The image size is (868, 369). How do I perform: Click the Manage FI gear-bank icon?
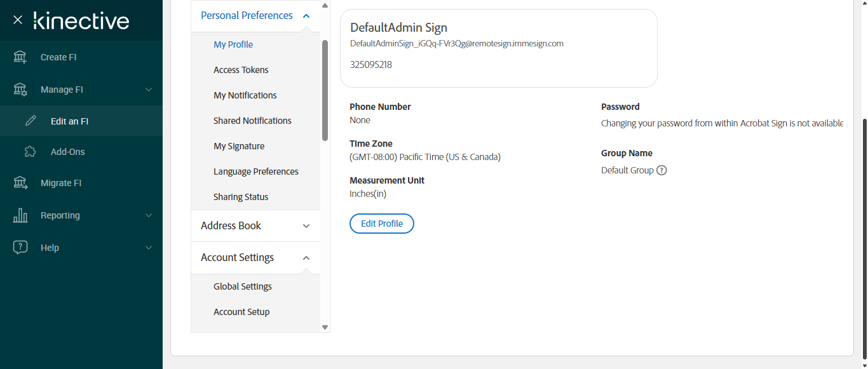pos(20,90)
